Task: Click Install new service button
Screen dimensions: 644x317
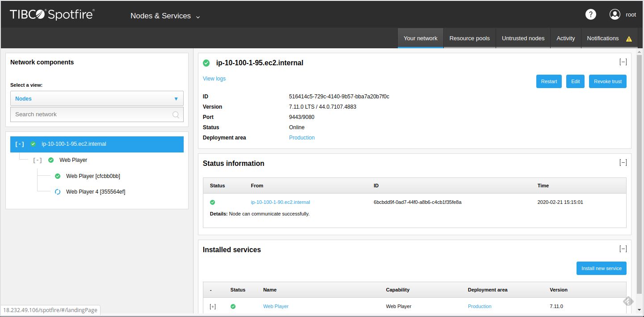Action: pos(602,268)
